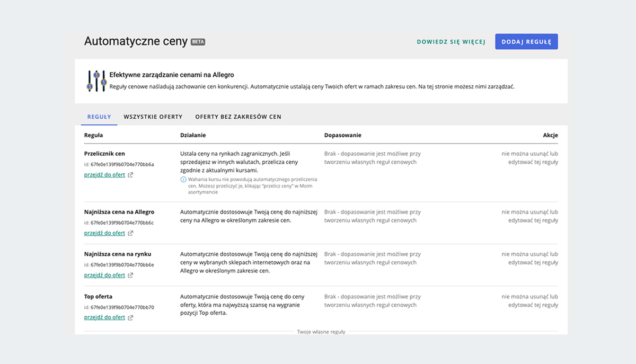Follow przejdź do ofert link under Przelicznik cen

[x=105, y=175]
